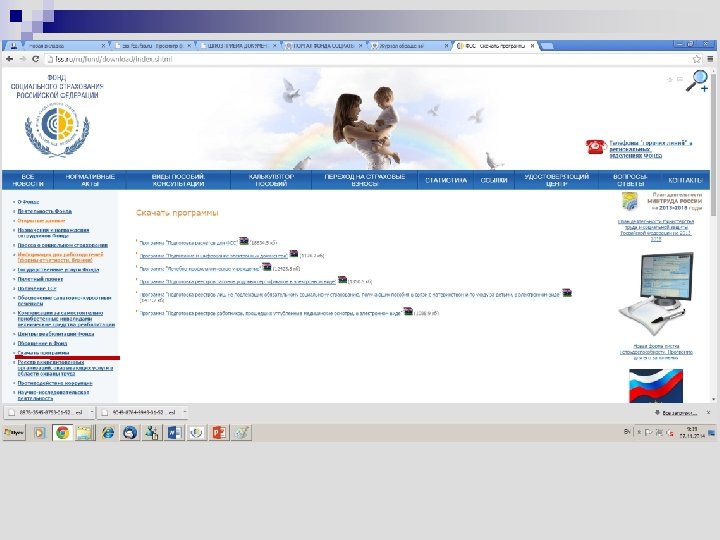
Task: Click 'Скачать программы' sidebar link
Action: coord(44,353)
